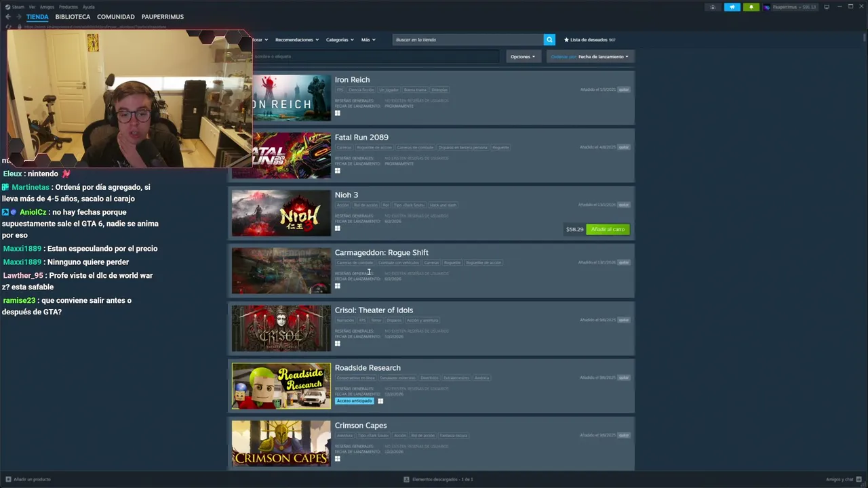Image resolution: width=868 pixels, height=488 pixels.
Task: Open the Opciones dropdown
Action: pyautogui.click(x=523, y=57)
